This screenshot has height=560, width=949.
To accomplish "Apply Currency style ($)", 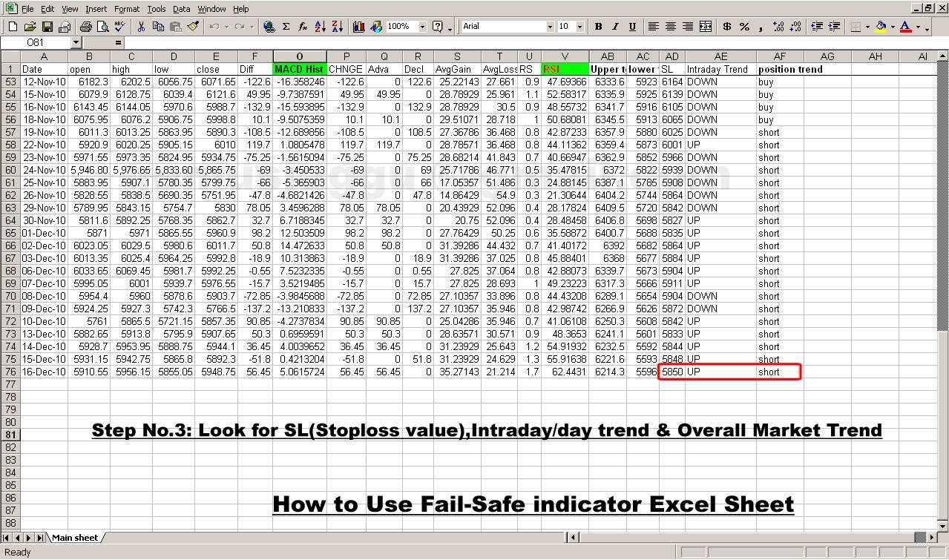I will tap(727, 27).
